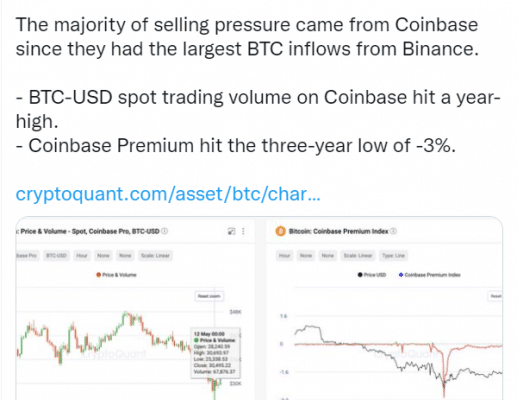Toggle the Coinbase Premium Index legend series
The height and width of the screenshot is (400, 517).
click(x=429, y=275)
